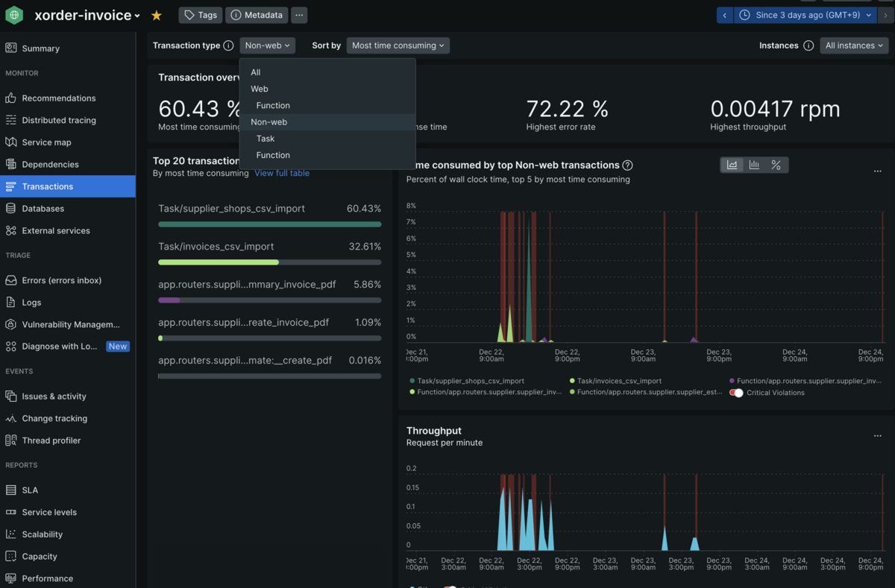The width and height of the screenshot is (895, 588).
Task: Switch the chart to bar histogram view
Action: point(754,165)
